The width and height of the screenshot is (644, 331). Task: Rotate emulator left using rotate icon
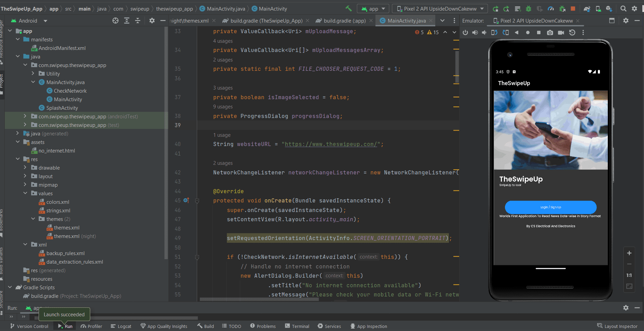[494, 32]
